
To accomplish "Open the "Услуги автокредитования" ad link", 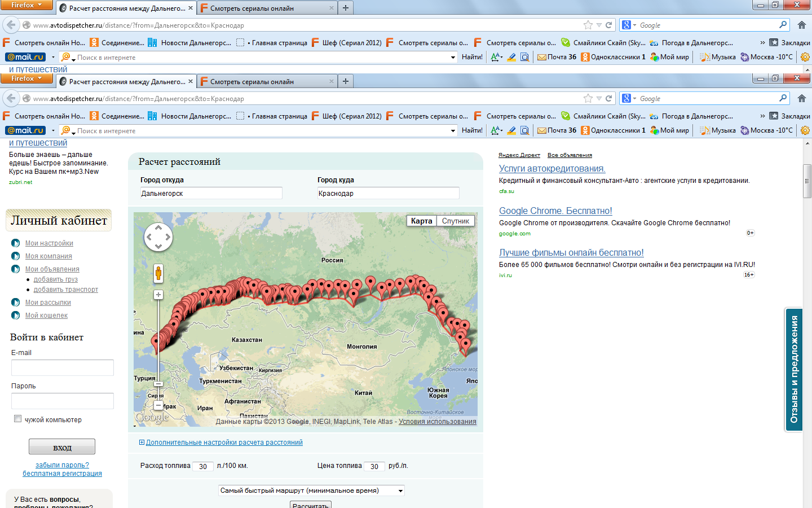I will point(552,168).
